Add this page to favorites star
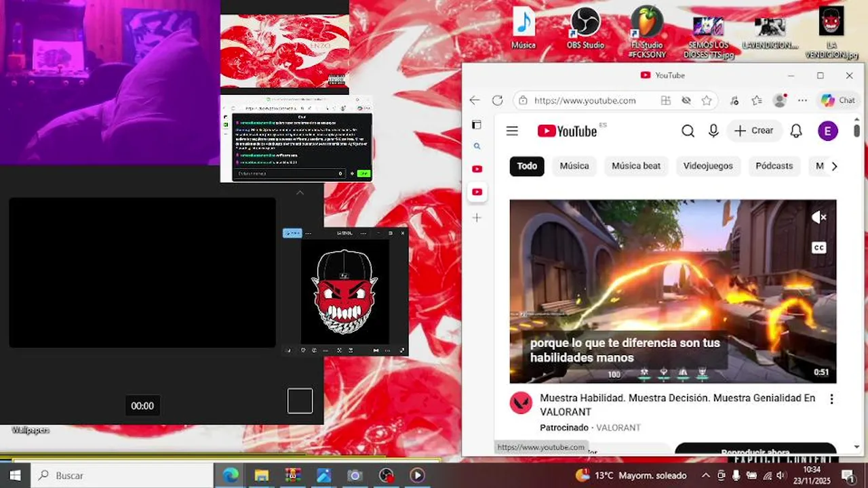The width and height of the screenshot is (868, 488). (707, 100)
